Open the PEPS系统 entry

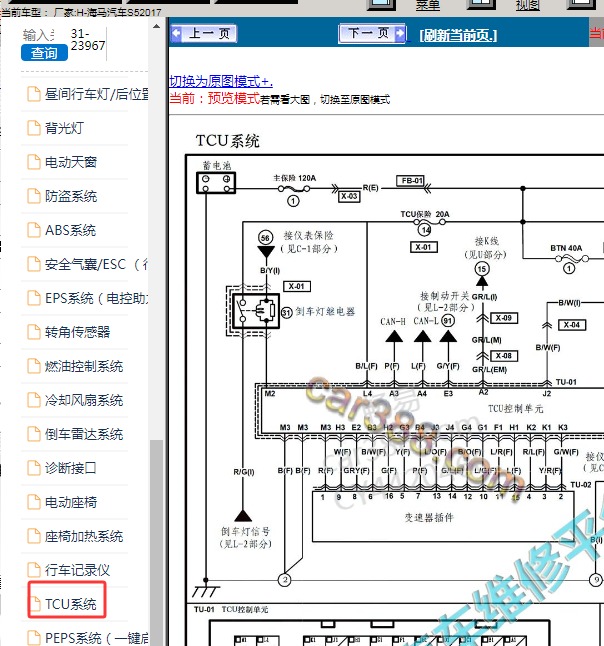pos(96,638)
